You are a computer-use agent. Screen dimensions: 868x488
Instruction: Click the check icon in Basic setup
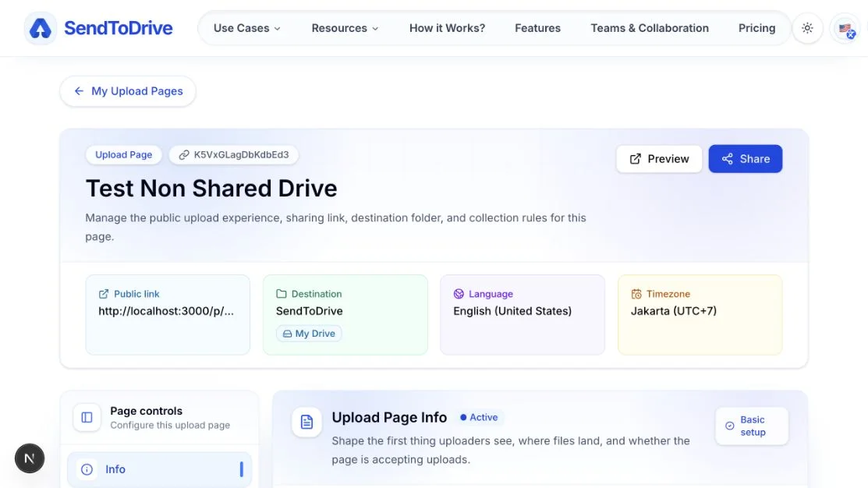[x=730, y=426]
